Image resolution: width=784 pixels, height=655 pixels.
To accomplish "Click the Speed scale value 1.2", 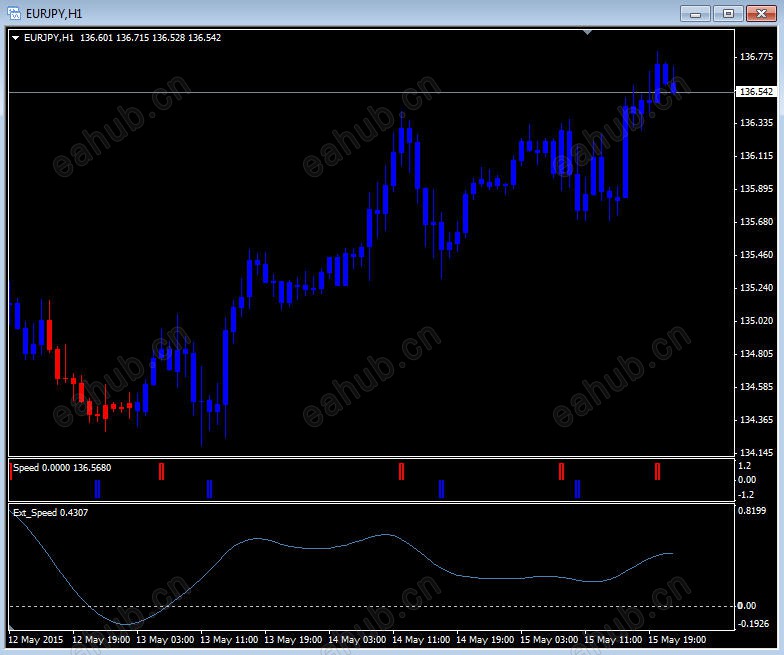I will pyautogui.click(x=744, y=466).
